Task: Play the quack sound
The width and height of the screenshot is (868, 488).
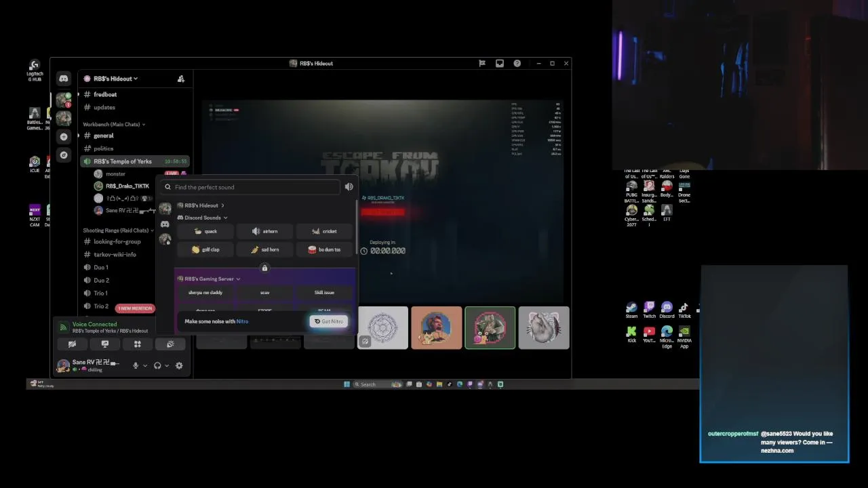Action: [205, 231]
